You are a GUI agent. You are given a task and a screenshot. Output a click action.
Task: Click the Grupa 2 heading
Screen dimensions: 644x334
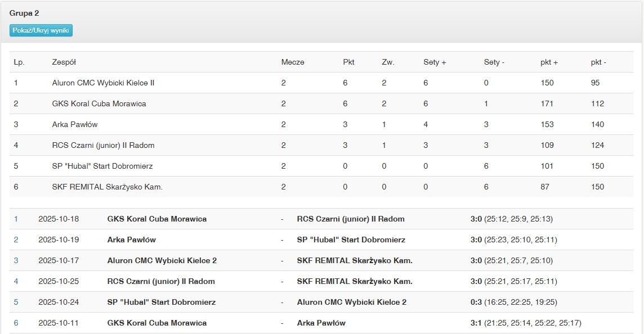click(x=24, y=13)
